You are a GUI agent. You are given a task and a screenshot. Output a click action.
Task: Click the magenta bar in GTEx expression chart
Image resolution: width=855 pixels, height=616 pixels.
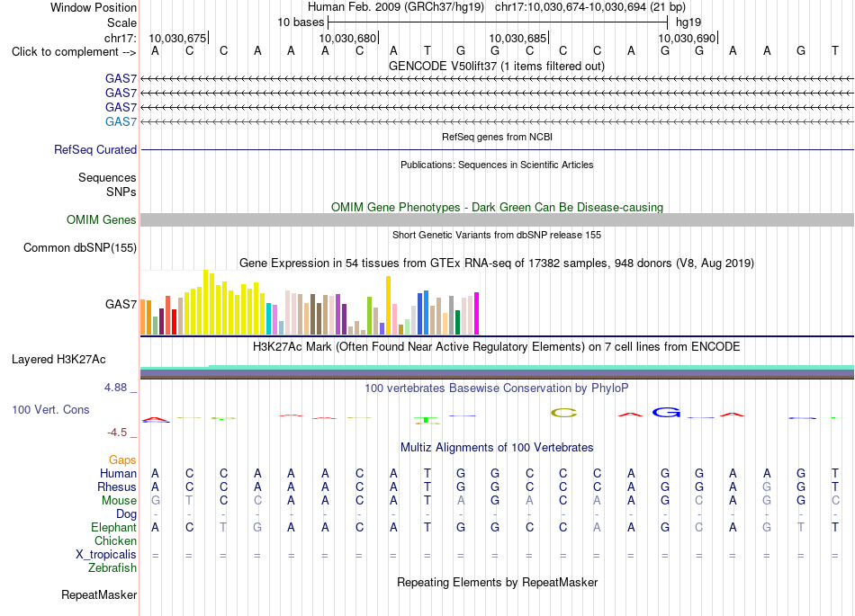477,313
